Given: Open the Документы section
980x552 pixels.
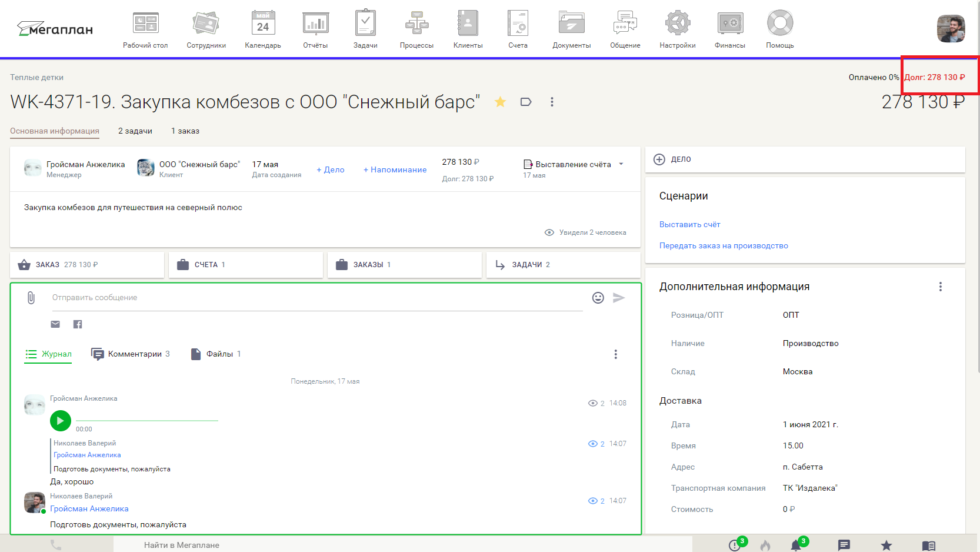Looking at the screenshot, I should [x=571, y=29].
